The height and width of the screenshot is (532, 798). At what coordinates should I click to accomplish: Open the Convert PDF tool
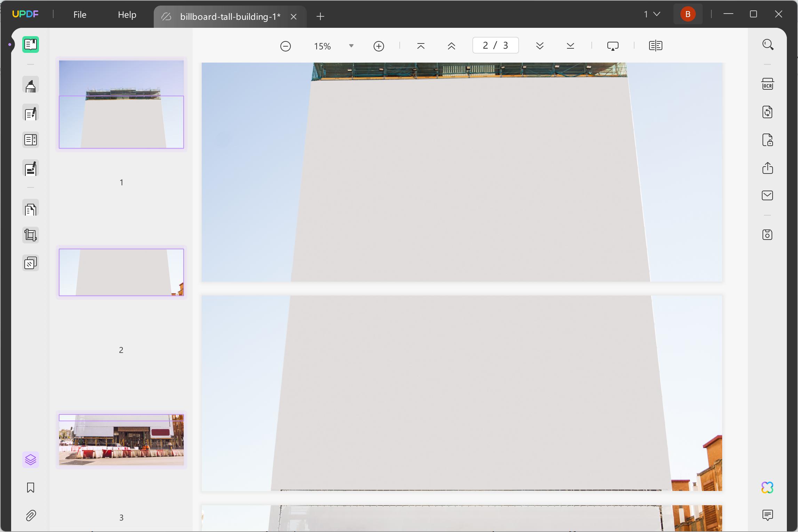point(768,112)
